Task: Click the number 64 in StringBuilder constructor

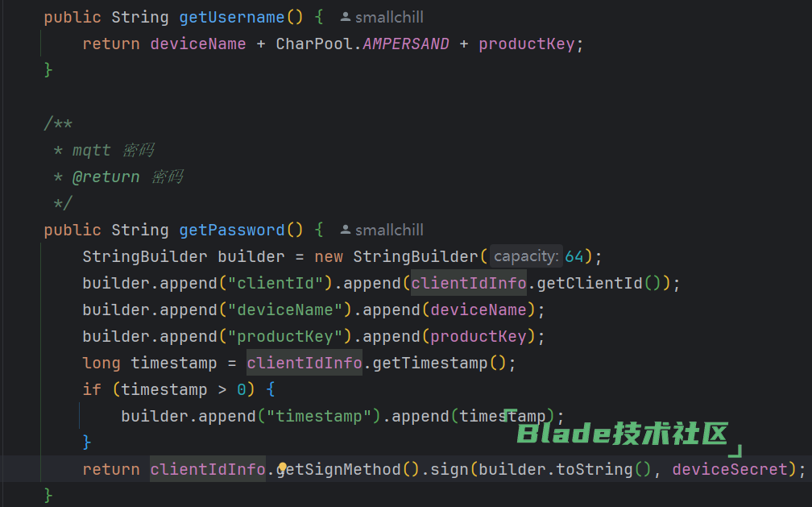Action: click(574, 256)
